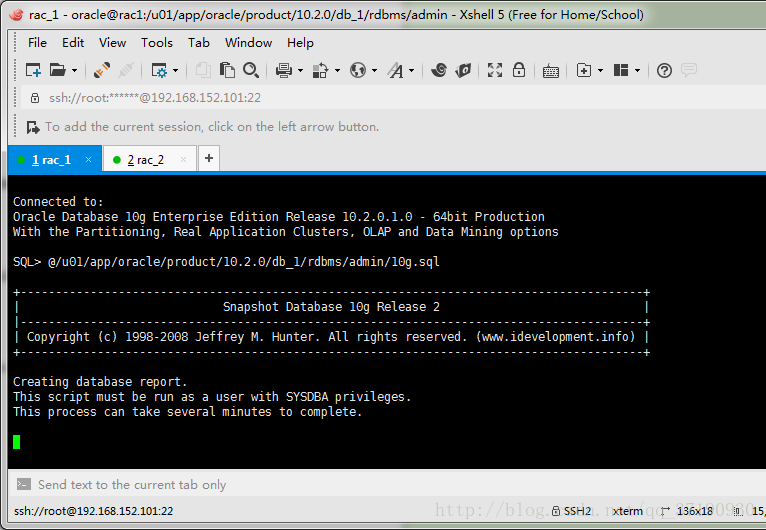Viewport: 766px width, 530px height.
Task: Expand the Print dropdown arrow
Action: [300, 71]
